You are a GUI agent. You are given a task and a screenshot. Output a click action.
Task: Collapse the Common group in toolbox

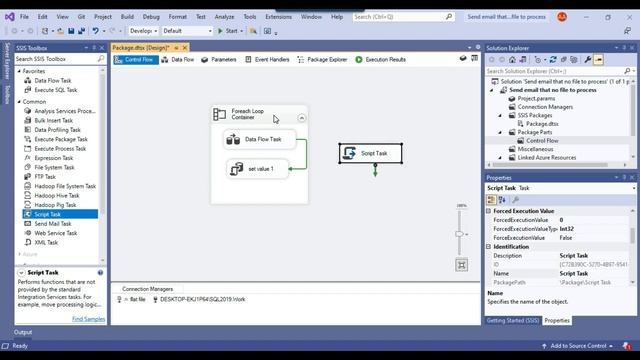point(19,102)
